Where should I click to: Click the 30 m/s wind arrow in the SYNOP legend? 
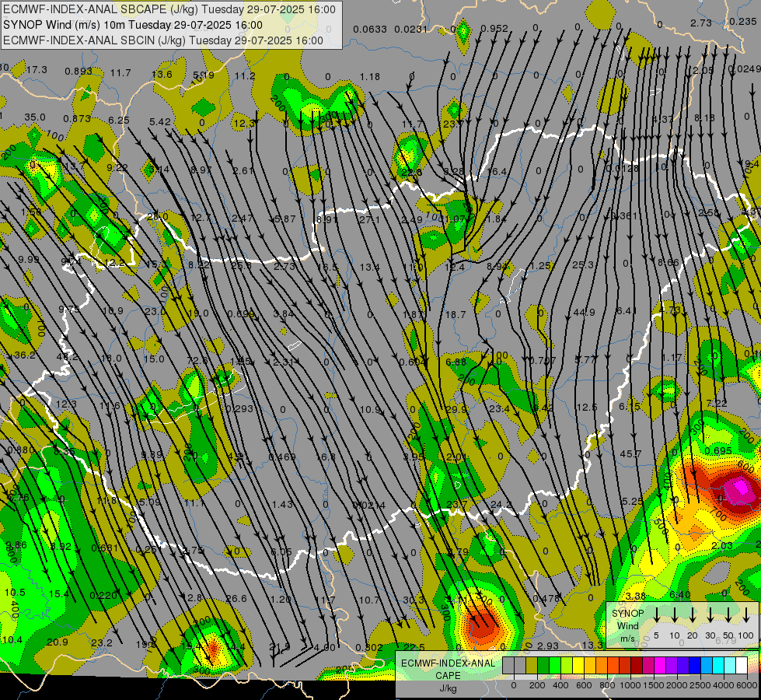click(710, 615)
